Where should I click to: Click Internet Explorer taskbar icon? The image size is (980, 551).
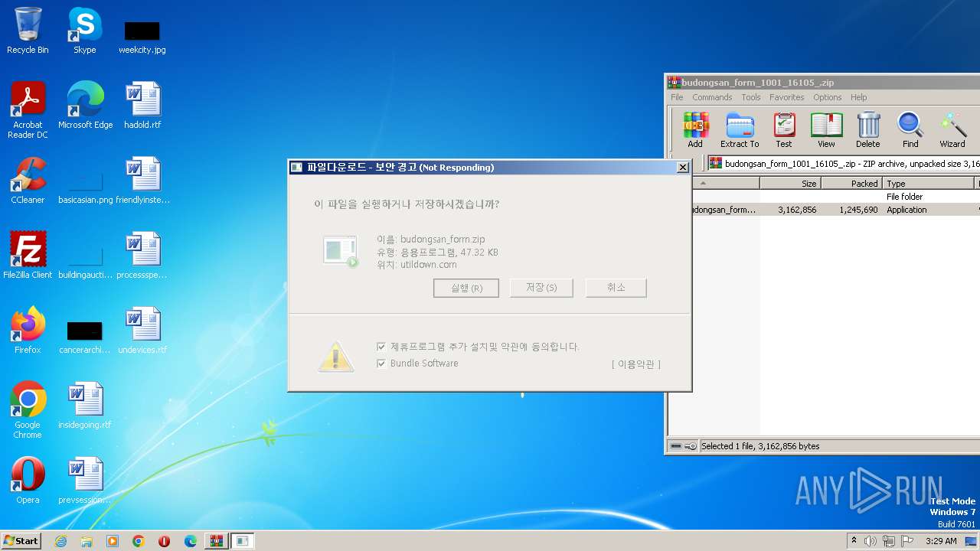point(60,541)
